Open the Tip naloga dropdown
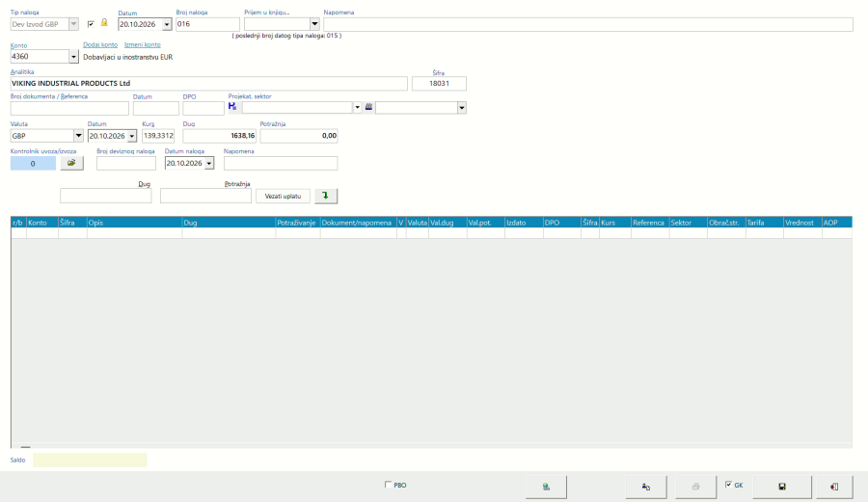This screenshot has width=868, height=502. click(73, 24)
